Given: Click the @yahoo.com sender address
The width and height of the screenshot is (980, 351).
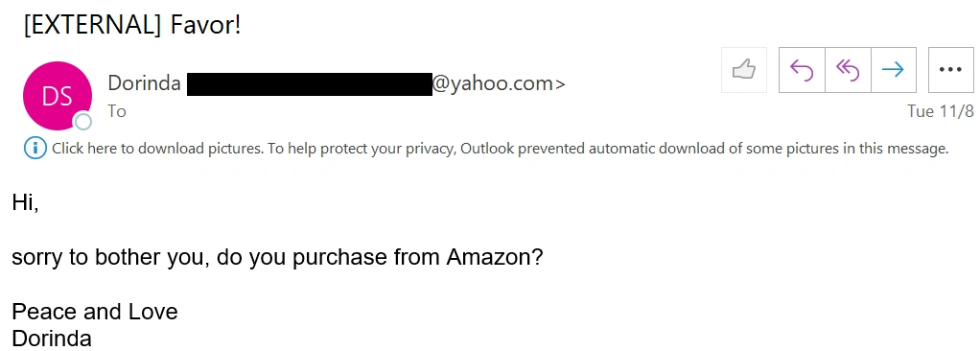Looking at the screenshot, I should [x=498, y=83].
